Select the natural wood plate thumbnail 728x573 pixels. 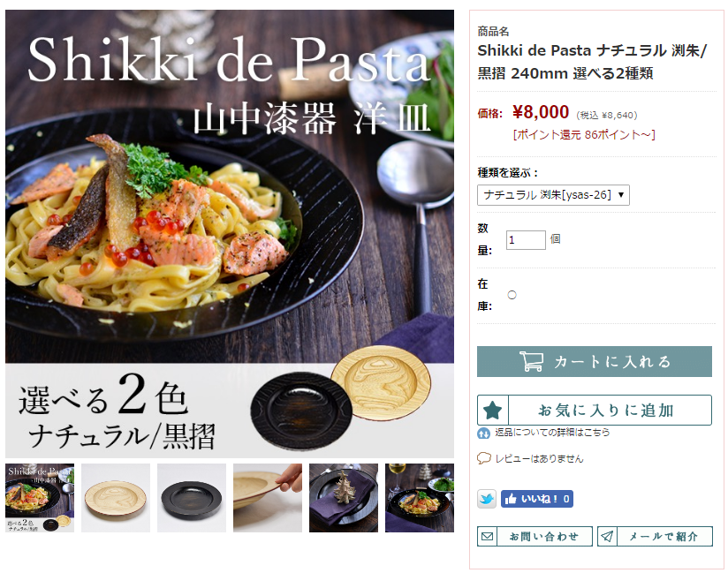pos(116,498)
